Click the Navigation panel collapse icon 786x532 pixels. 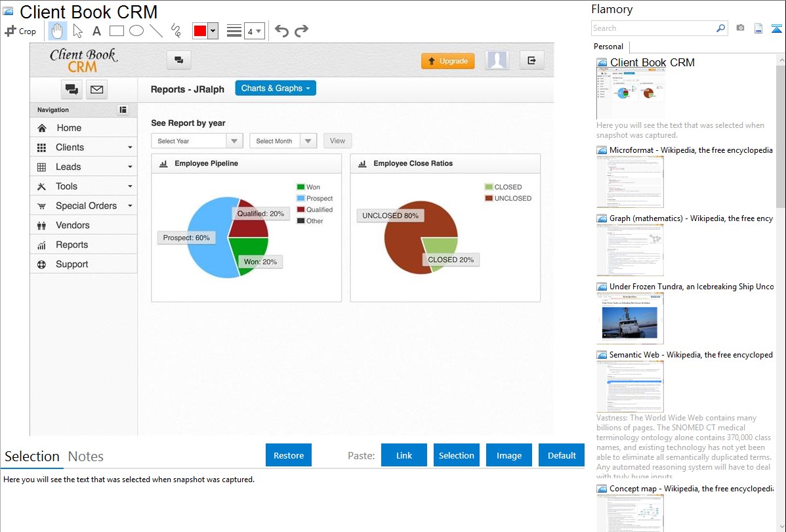click(123, 110)
